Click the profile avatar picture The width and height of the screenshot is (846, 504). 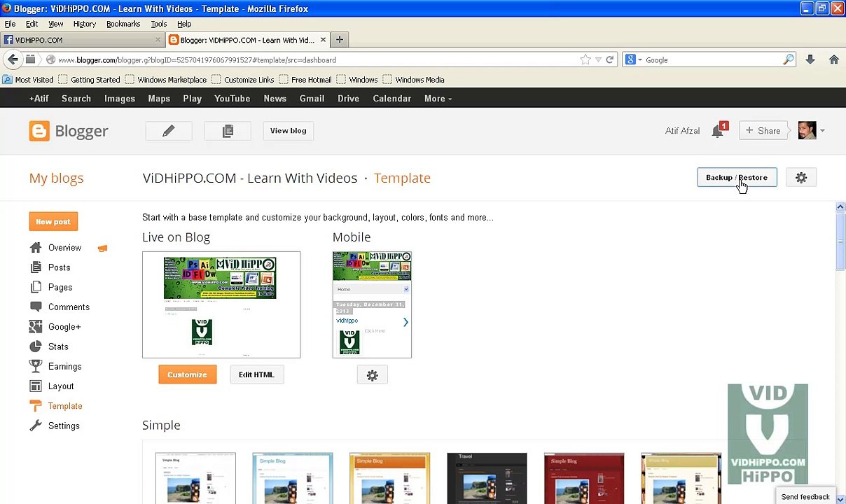coord(807,131)
